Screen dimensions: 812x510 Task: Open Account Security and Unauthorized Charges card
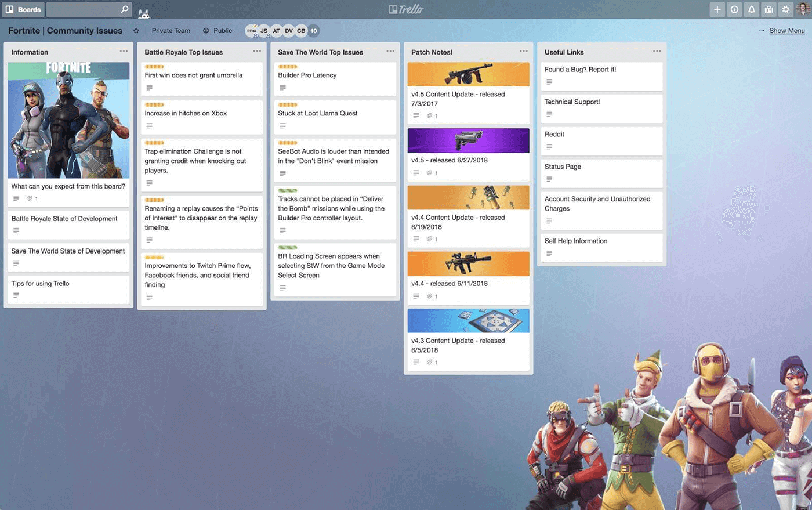[602, 211]
